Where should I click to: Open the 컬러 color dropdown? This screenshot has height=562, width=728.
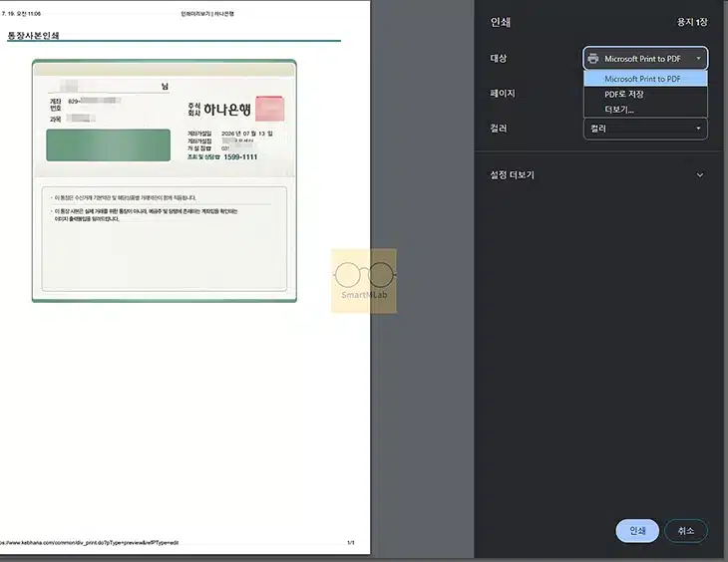tap(645, 129)
